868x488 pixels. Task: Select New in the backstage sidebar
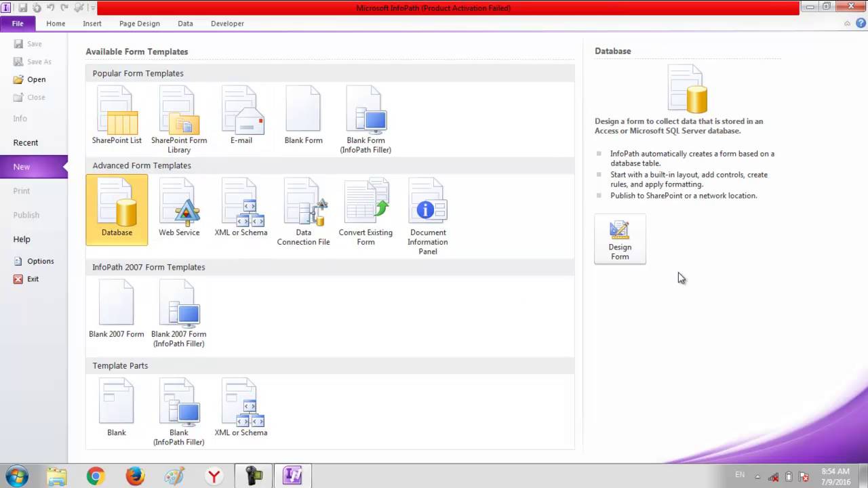coord(34,167)
